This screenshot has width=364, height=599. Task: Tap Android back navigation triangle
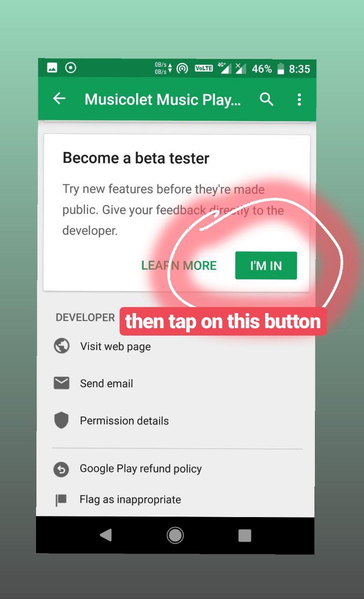(x=106, y=535)
